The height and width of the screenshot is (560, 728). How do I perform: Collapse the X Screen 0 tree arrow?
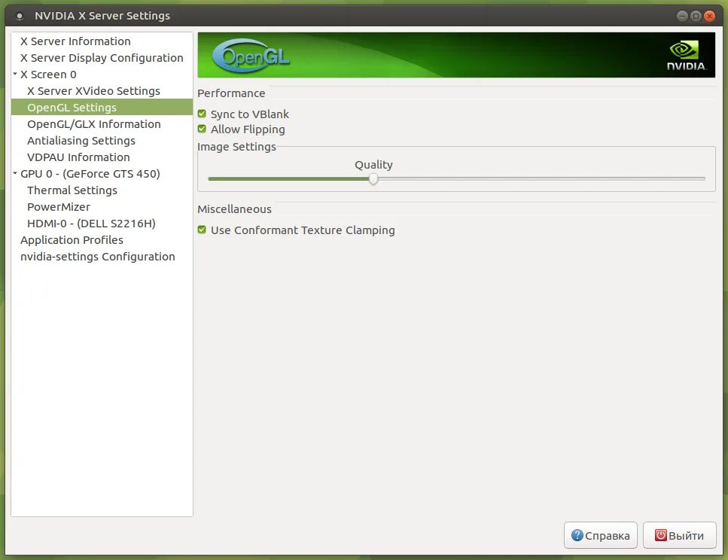[x=15, y=74]
